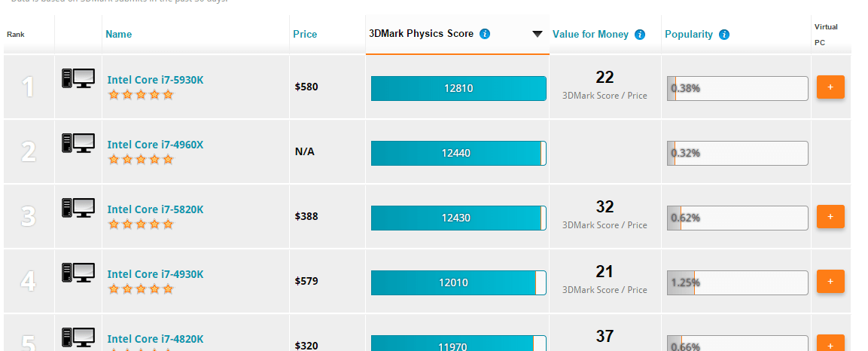Click the 1.25% popularity bar for i7-4930K
Image resolution: width=868 pixels, height=351 pixels.
[x=737, y=282]
